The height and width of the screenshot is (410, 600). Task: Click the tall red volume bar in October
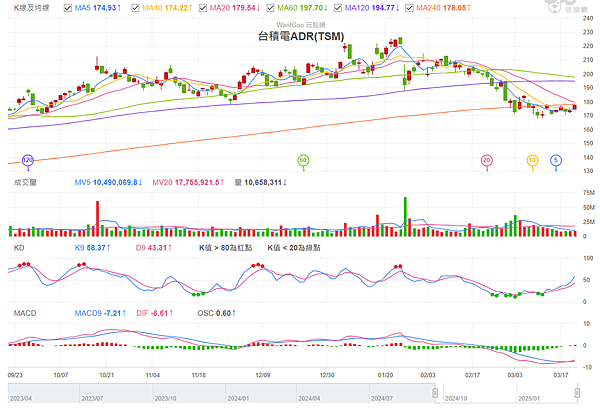click(x=98, y=219)
